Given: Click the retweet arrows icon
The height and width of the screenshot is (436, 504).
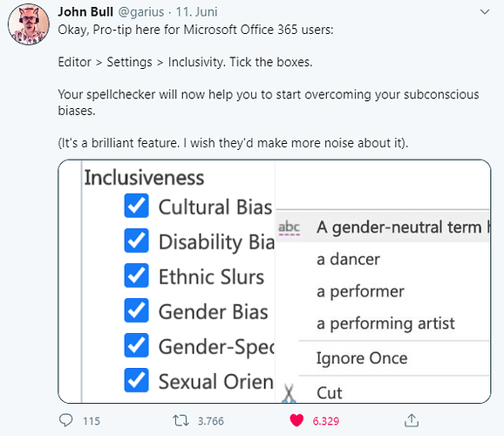Looking at the screenshot, I should point(180,420).
